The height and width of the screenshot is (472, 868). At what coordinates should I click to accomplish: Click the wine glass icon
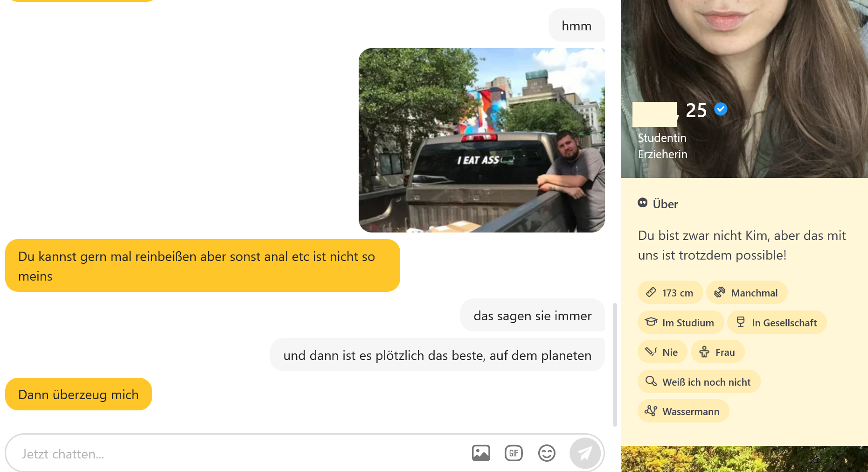tap(741, 322)
